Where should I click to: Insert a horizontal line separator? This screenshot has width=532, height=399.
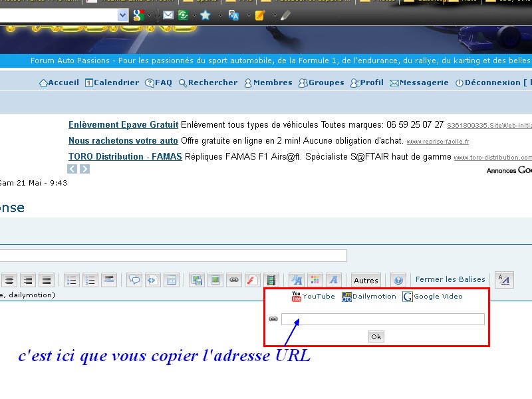[x=109, y=280]
